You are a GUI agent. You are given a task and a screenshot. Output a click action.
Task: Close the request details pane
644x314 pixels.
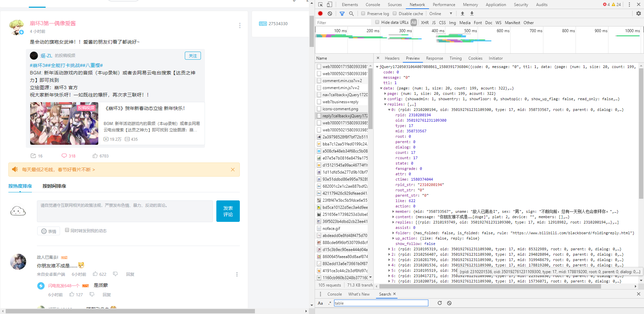point(378,58)
